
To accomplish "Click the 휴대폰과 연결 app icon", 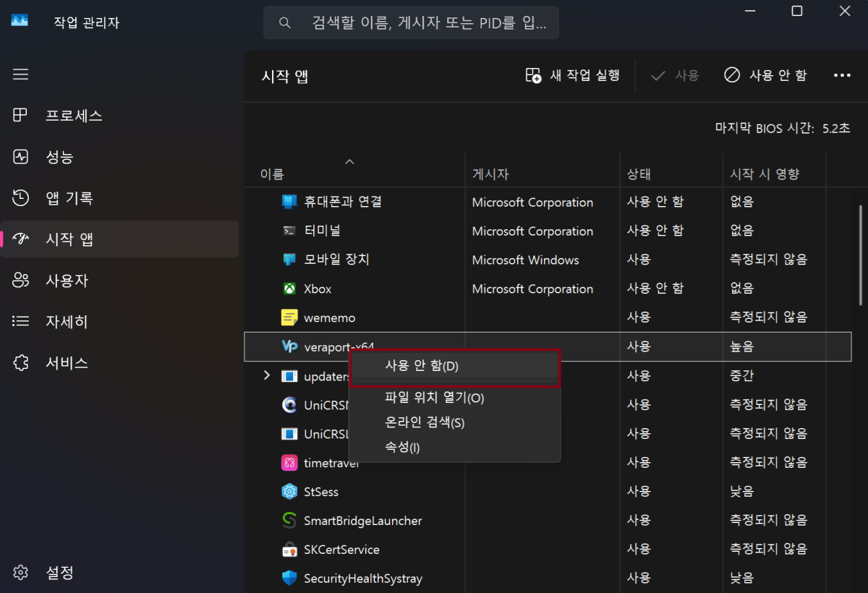I will click(x=289, y=202).
